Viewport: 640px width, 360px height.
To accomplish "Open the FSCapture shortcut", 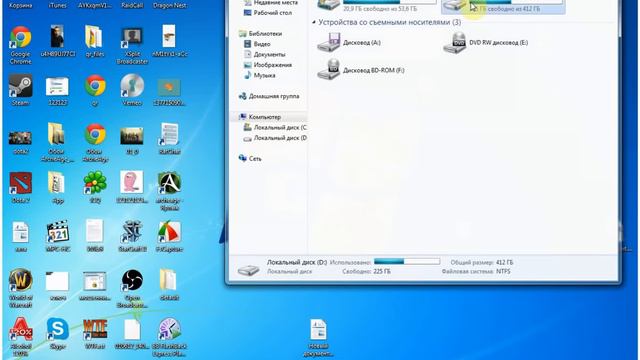I will click(x=169, y=236).
